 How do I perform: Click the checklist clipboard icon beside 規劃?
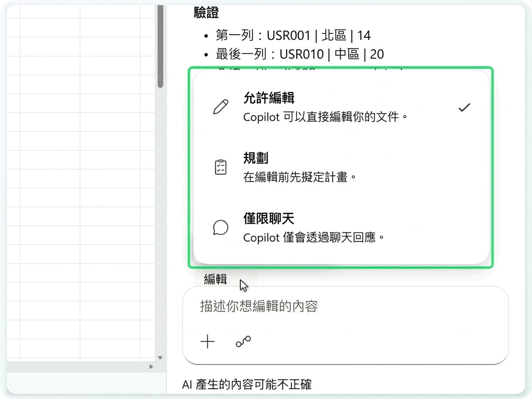point(220,167)
